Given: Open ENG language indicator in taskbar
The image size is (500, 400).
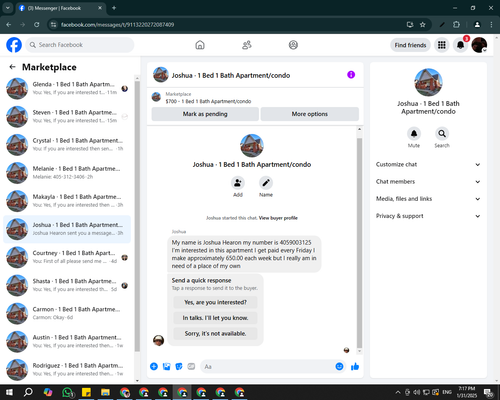Looking at the screenshot, I should point(447,392).
